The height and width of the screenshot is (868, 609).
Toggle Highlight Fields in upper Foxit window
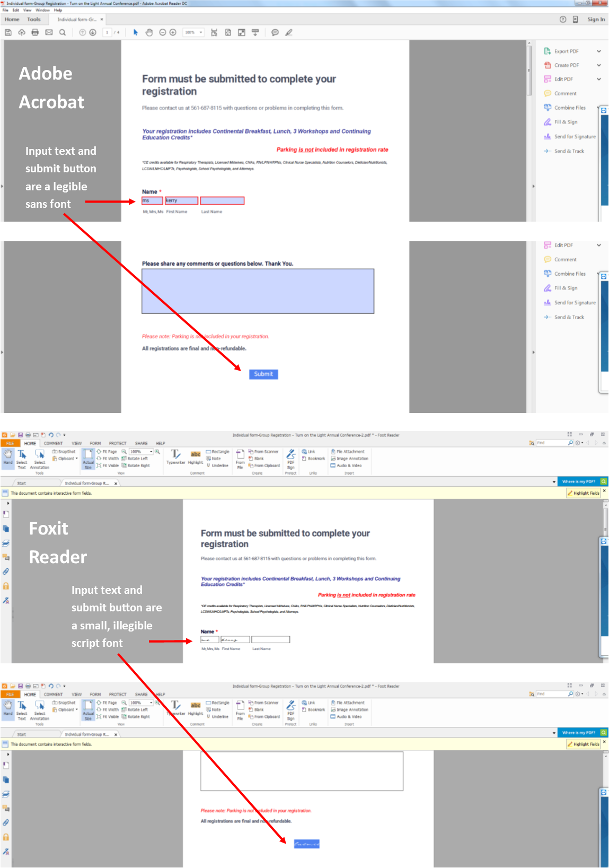click(583, 493)
